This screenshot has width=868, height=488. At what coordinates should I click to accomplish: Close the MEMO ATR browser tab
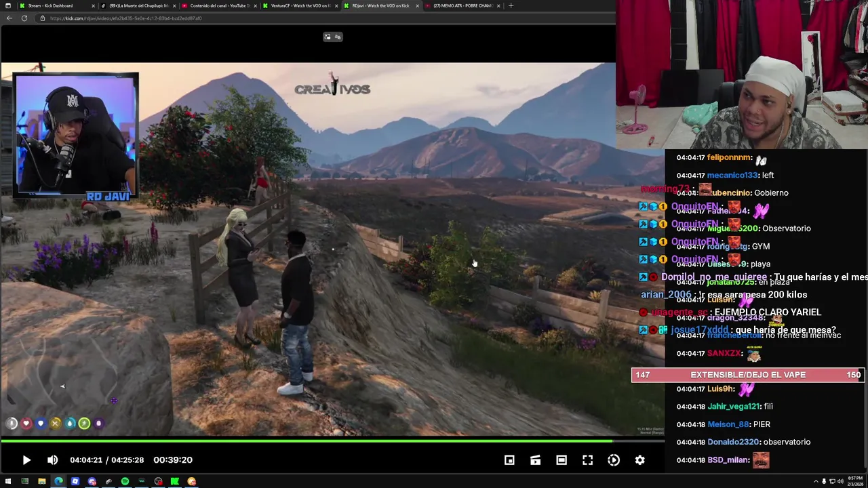pyautogui.click(x=498, y=5)
